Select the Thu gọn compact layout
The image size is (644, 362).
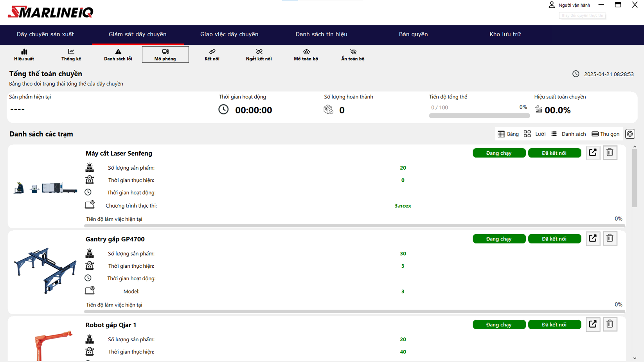point(605,134)
